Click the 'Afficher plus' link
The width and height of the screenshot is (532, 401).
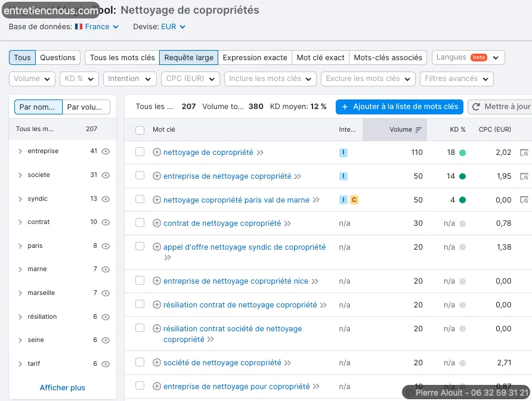coord(63,388)
